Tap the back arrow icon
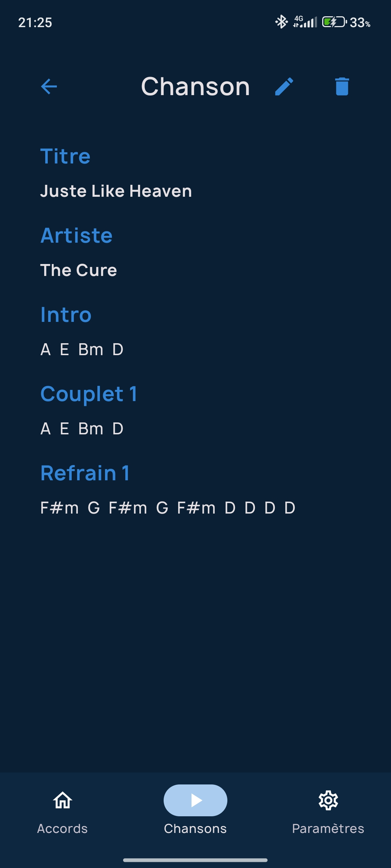The width and height of the screenshot is (391, 868). pyautogui.click(x=49, y=87)
